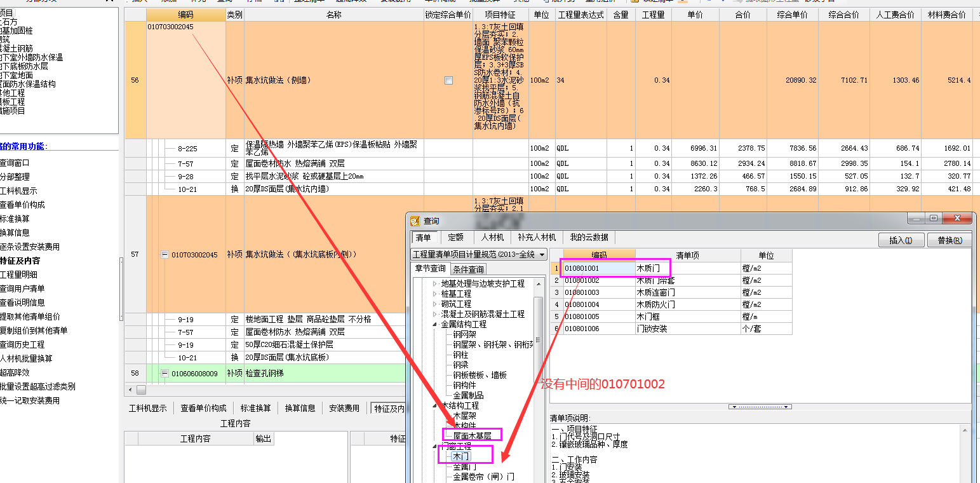Click the 插入(I) button
The height and width of the screenshot is (483, 980).
tap(901, 240)
